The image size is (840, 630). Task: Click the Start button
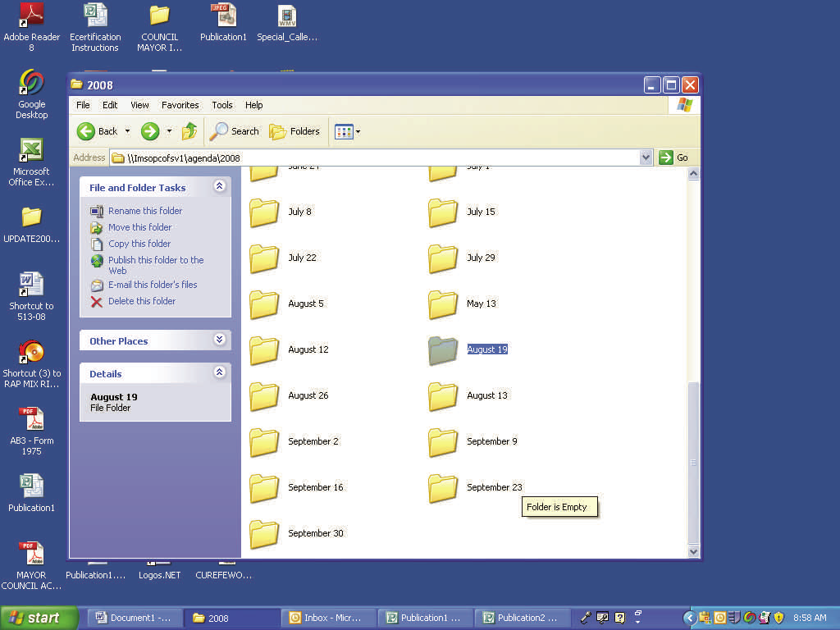[x=39, y=619]
